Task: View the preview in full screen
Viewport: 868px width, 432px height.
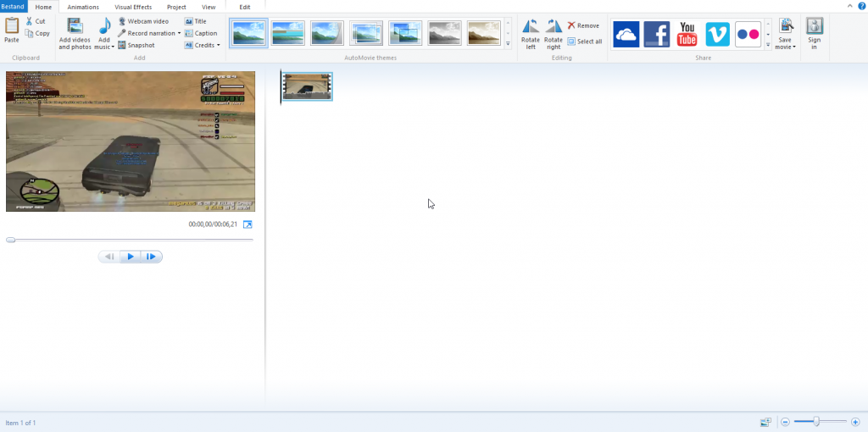Action: pyautogui.click(x=248, y=224)
